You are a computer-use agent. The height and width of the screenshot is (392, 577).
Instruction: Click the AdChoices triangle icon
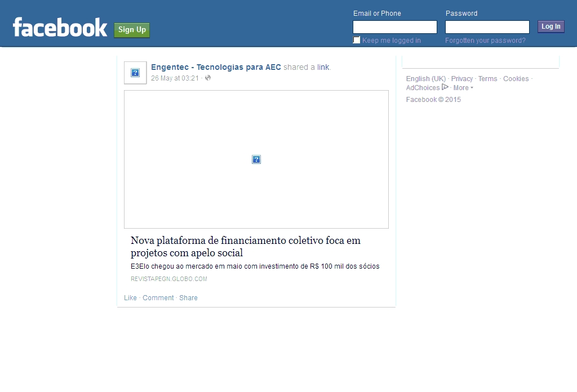(445, 87)
